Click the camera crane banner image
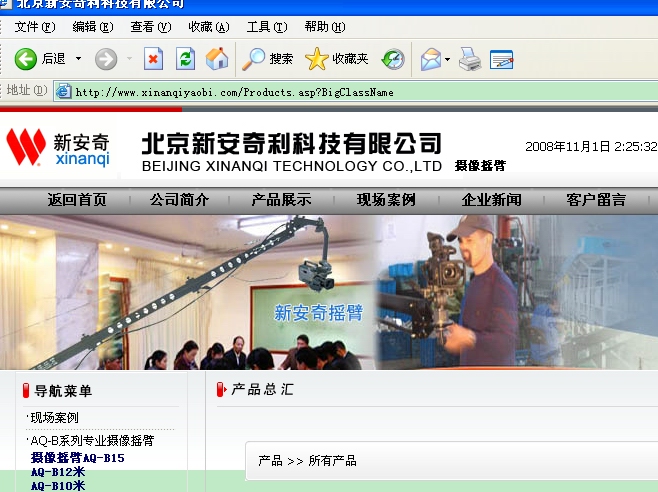 pos(187,292)
